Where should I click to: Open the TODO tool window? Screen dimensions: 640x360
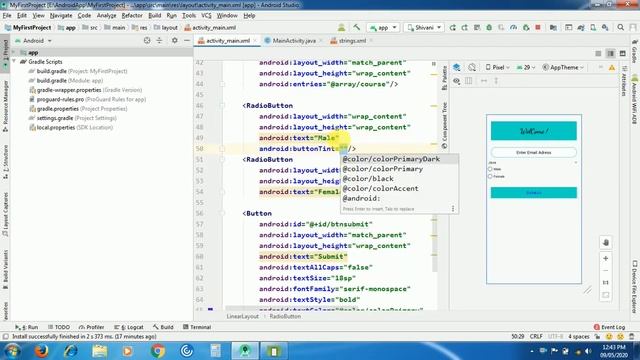(x=59, y=327)
